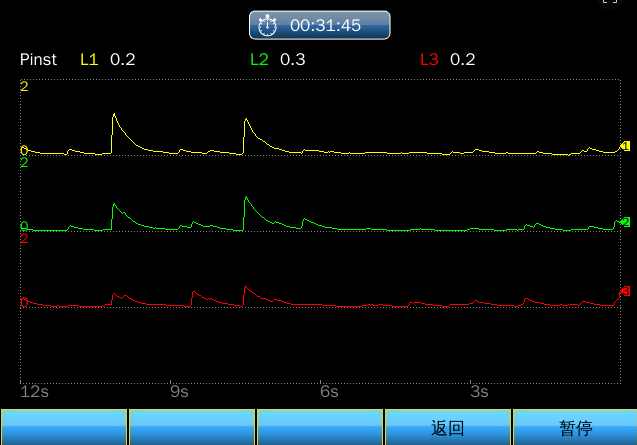Click the L3 value 0.2

point(462,60)
